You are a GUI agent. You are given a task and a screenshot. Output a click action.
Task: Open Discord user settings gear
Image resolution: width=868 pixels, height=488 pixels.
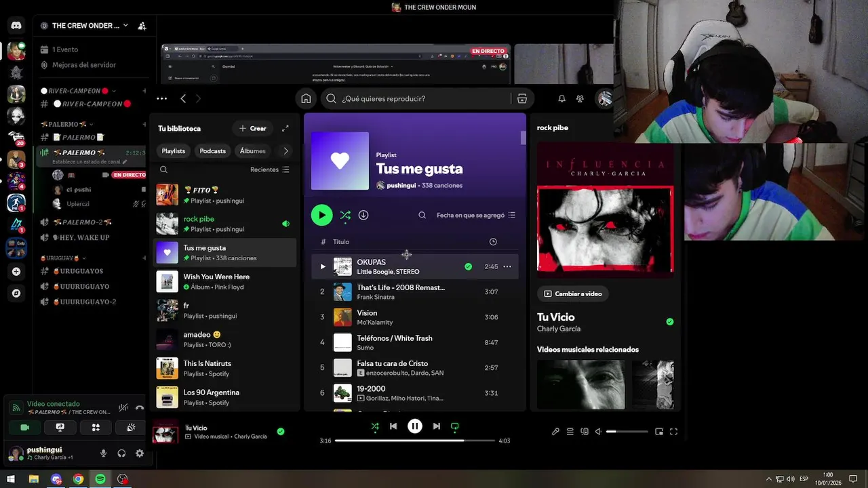(140, 453)
